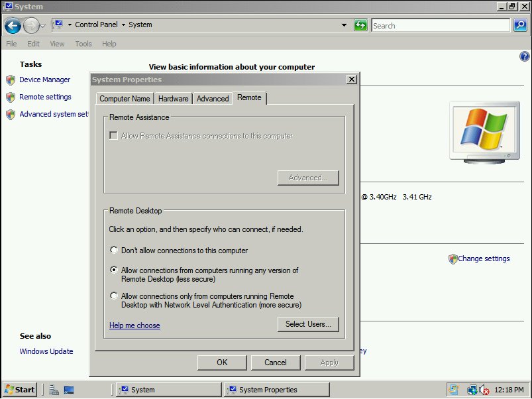Click the shield icon next to Change settings
This screenshot has height=399, width=532.
click(x=452, y=259)
